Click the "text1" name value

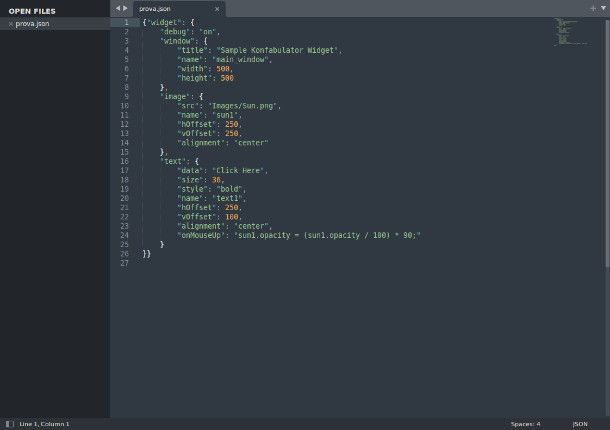(x=228, y=198)
